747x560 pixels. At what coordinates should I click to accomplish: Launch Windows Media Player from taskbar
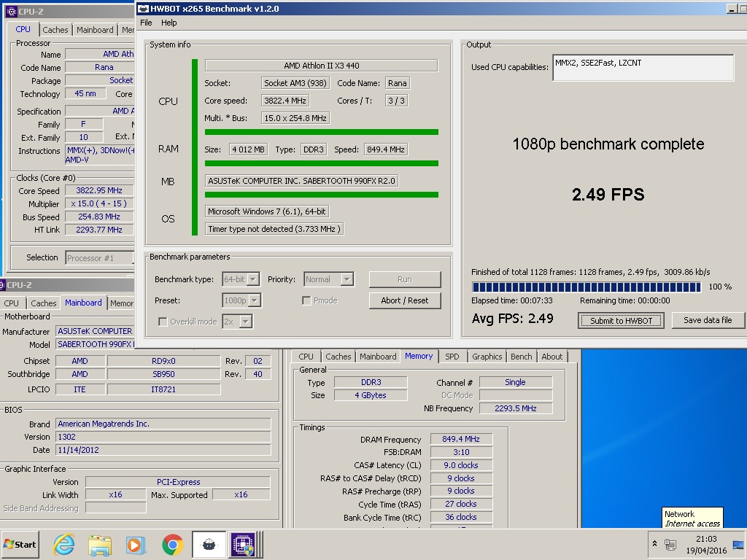coord(136,544)
